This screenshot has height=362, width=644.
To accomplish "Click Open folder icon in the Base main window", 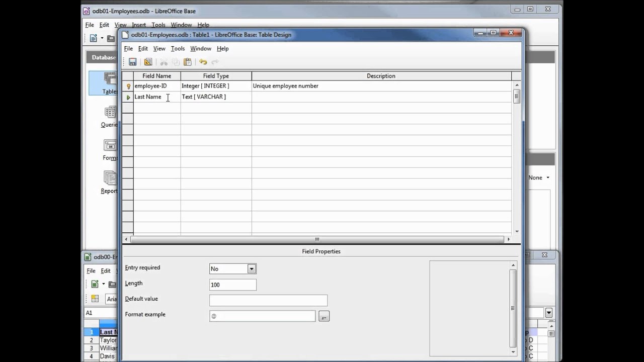I will (111, 38).
